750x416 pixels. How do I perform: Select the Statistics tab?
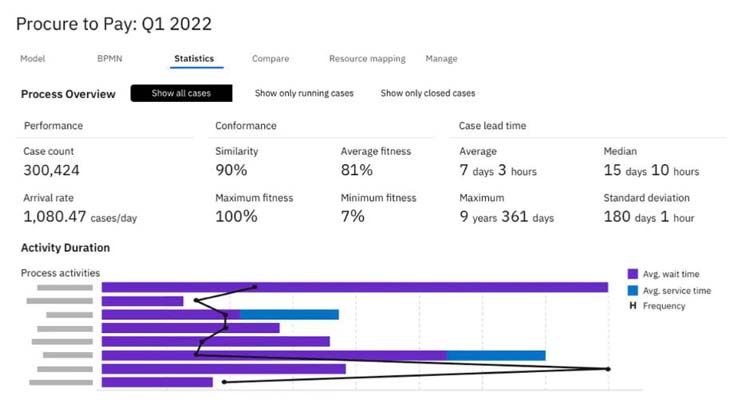tap(194, 58)
